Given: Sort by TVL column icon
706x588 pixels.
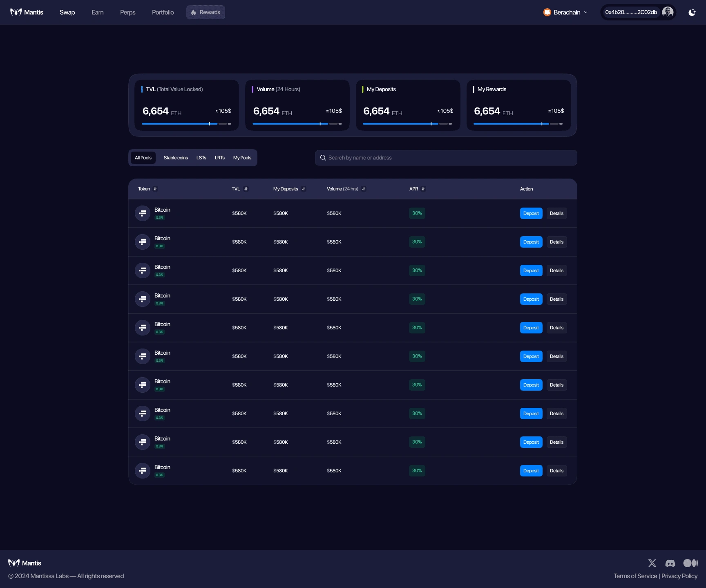Looking at the screenshot, I should point(246,189).
